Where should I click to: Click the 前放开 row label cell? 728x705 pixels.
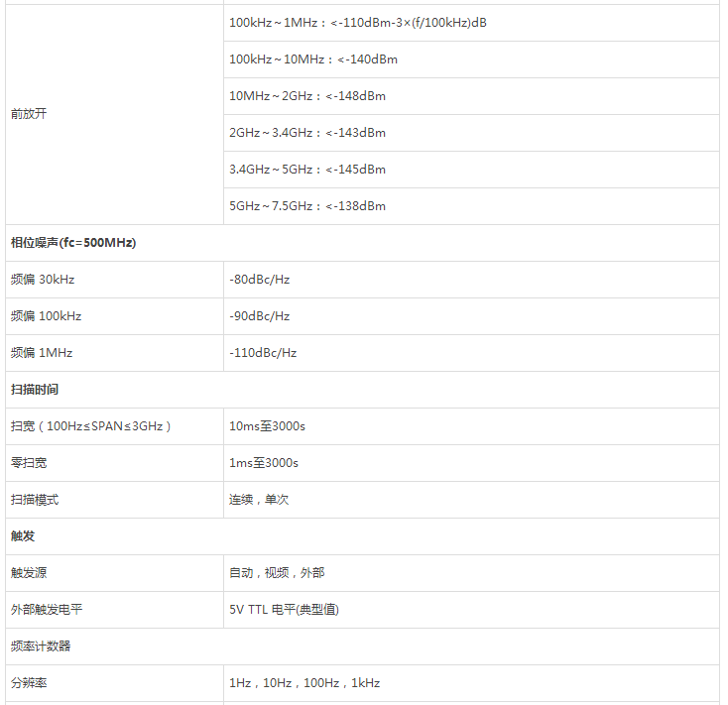29,114
